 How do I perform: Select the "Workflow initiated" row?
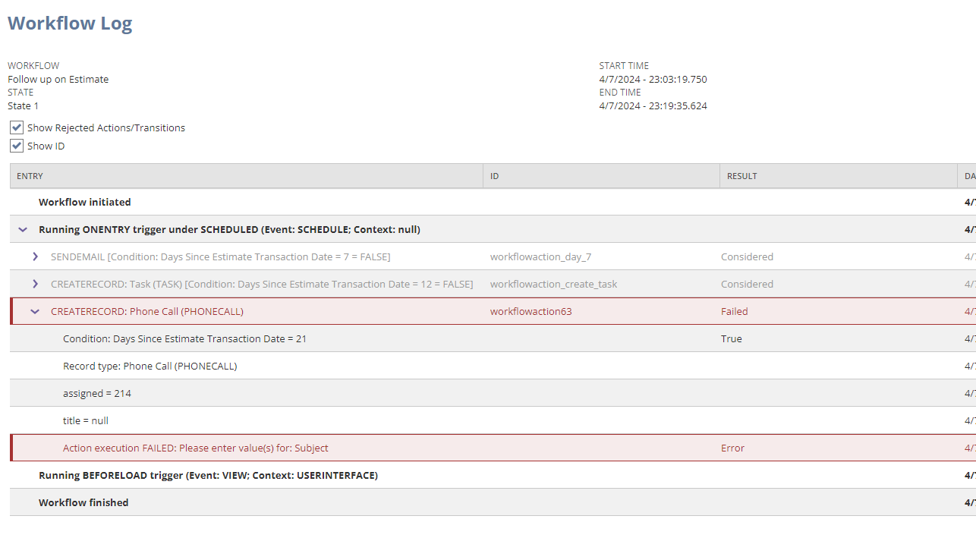[85, 202]
